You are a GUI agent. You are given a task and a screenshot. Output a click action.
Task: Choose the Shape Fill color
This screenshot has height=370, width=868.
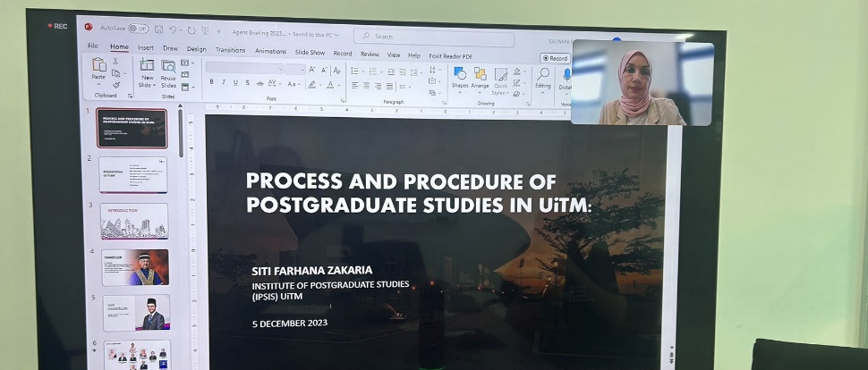pos(519,71)
